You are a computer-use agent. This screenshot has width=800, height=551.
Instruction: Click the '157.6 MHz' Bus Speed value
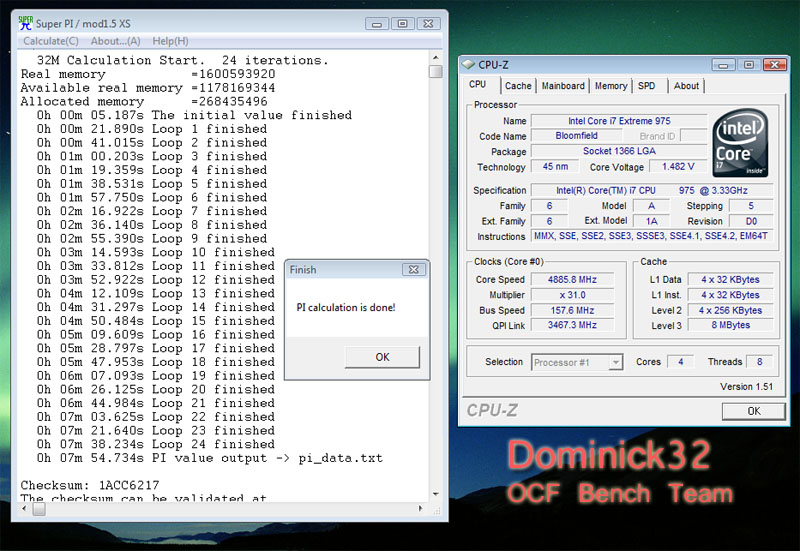572,310
